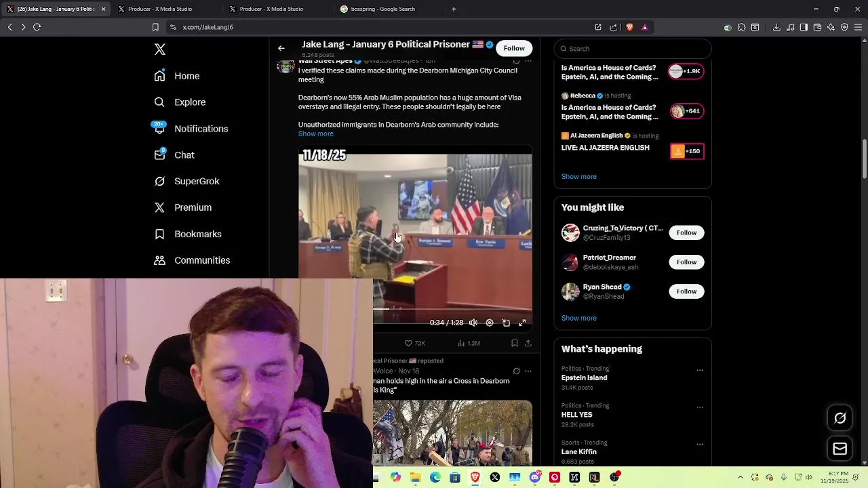The height and width of the screenshot is (488, 868).
Task: Toggle browser sidebar panel icon
Action: point(804,27)
